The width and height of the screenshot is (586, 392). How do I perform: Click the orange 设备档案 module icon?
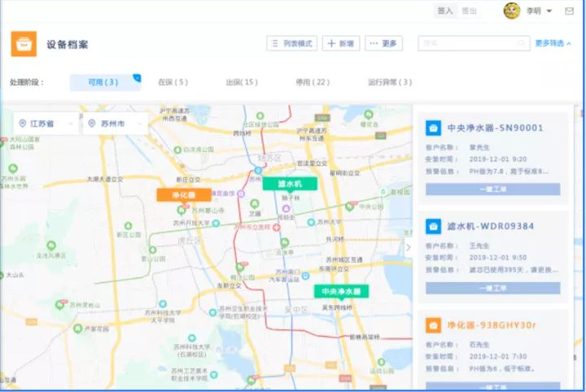pyautogui.click(x=24, y=44)
